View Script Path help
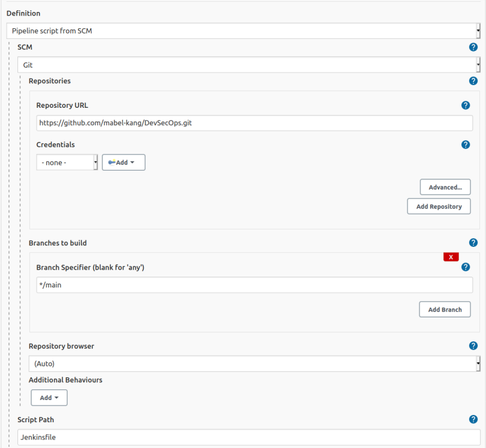486x448 pixels. coord(473,419)
